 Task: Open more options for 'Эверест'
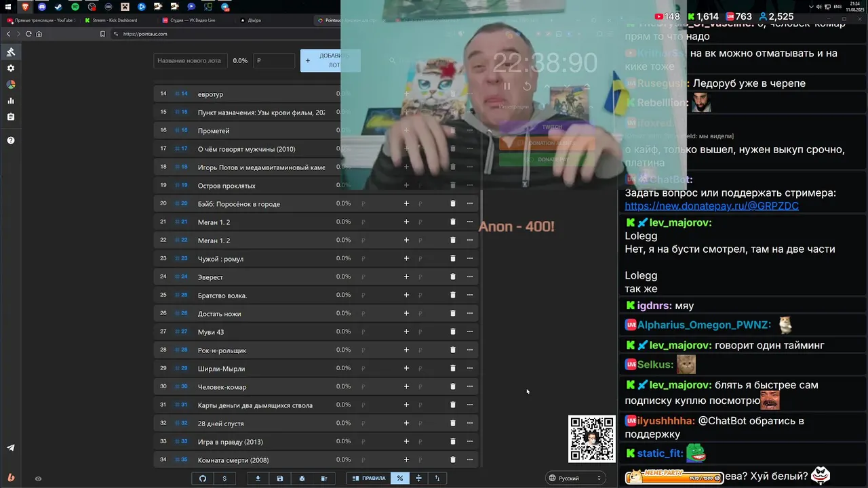click(x=469, y=277)
